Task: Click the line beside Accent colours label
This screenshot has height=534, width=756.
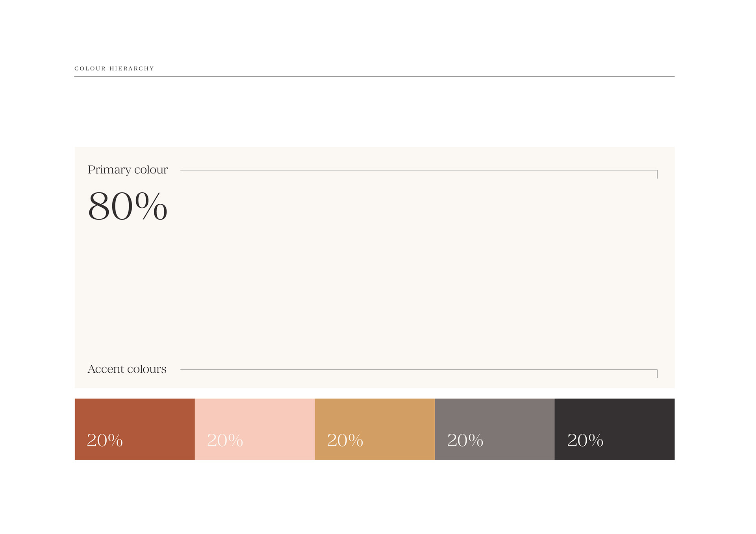Action: pos(417,370)
